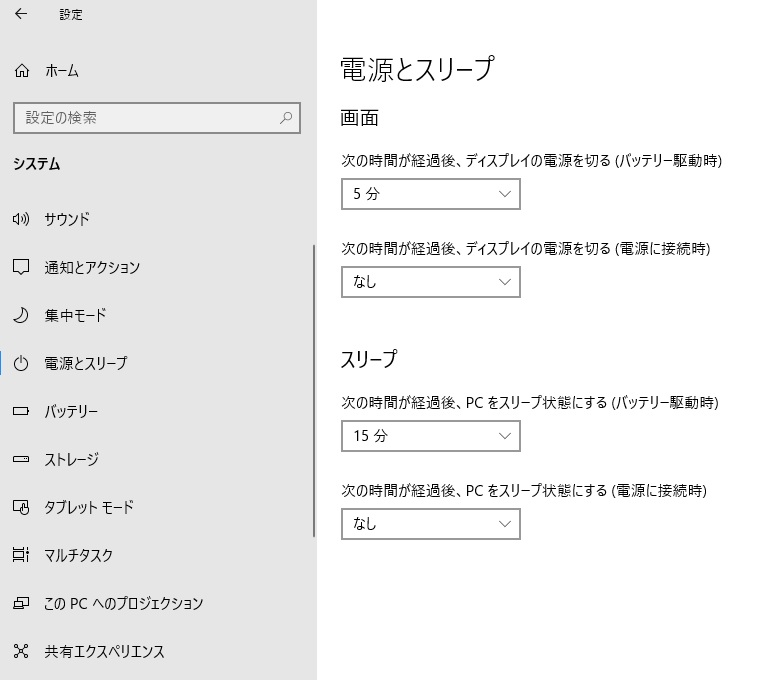Click the PC sleep 電源に接続時 label
This screenshot has height=680, width=765.
(524, 490)
